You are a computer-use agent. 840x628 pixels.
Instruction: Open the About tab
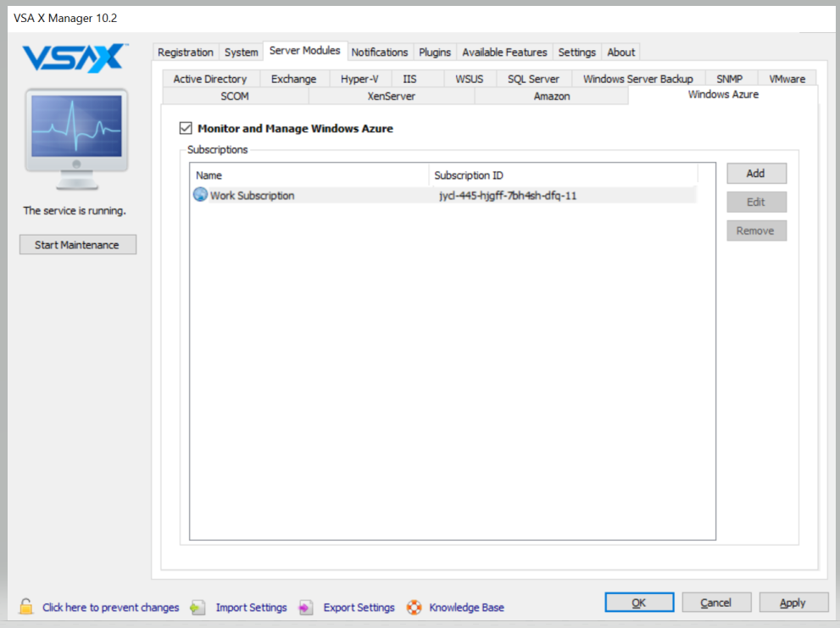621,52
